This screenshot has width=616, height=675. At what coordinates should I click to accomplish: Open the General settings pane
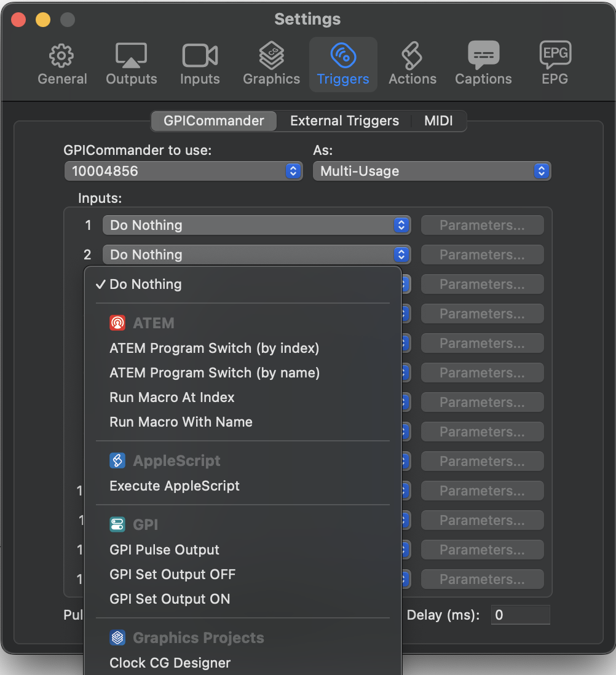click(x=62, y=65)
